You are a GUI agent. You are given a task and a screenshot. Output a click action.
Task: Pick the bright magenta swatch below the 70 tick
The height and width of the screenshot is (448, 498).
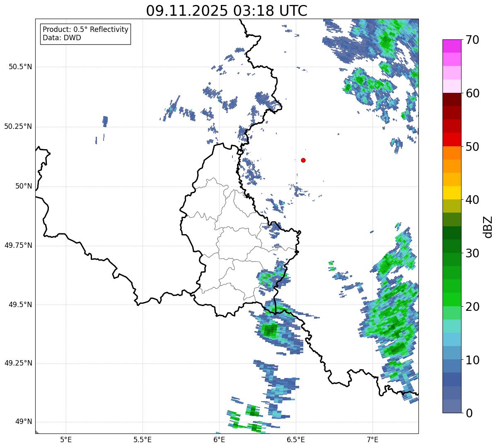tap(452, 46)
